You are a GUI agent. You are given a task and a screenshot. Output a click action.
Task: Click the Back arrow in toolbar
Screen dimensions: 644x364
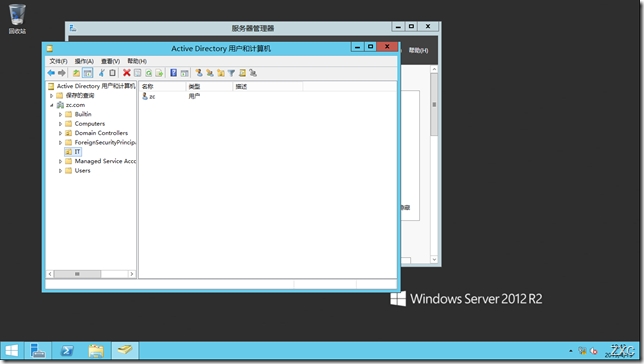pyautogui.click(x=51, y=73)
